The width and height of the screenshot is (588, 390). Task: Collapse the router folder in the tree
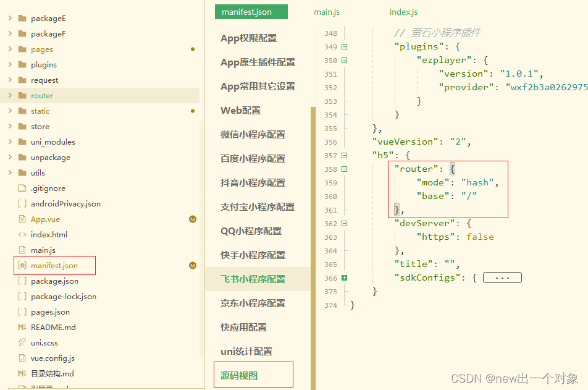(x=9, y=95)
